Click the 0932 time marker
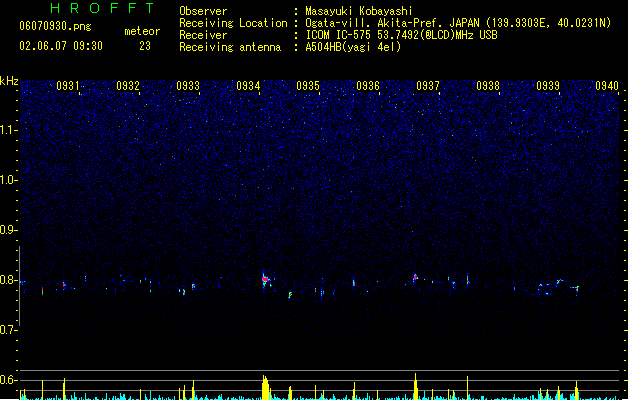Image resolution: width=629 pixels, height=400 pixels. pos(128,86)
